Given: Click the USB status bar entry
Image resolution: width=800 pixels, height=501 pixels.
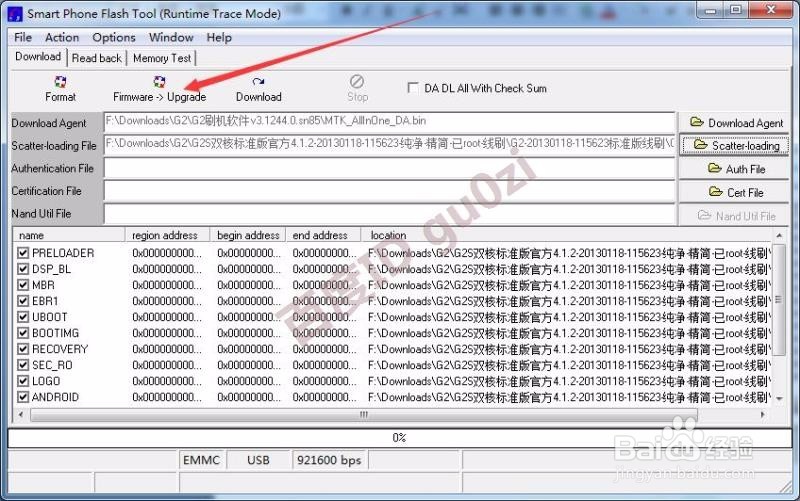Looking at the screenshot, I should point(258,460).
